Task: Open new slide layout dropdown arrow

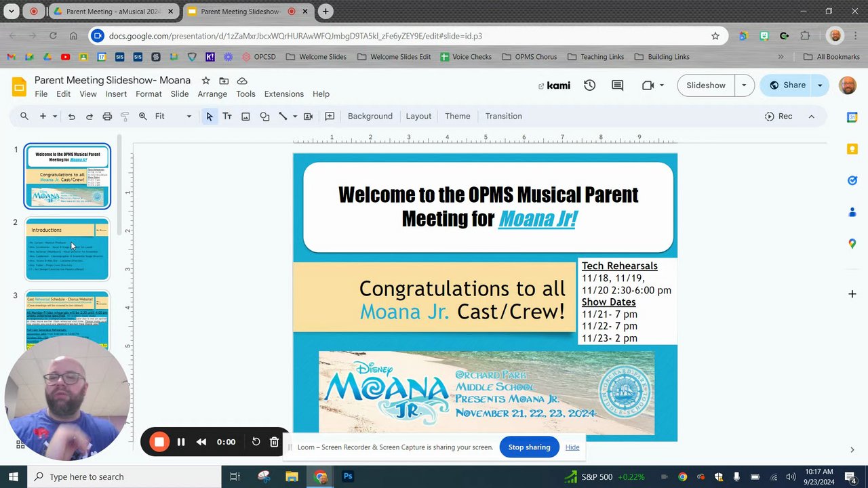Action: (55, 117)
